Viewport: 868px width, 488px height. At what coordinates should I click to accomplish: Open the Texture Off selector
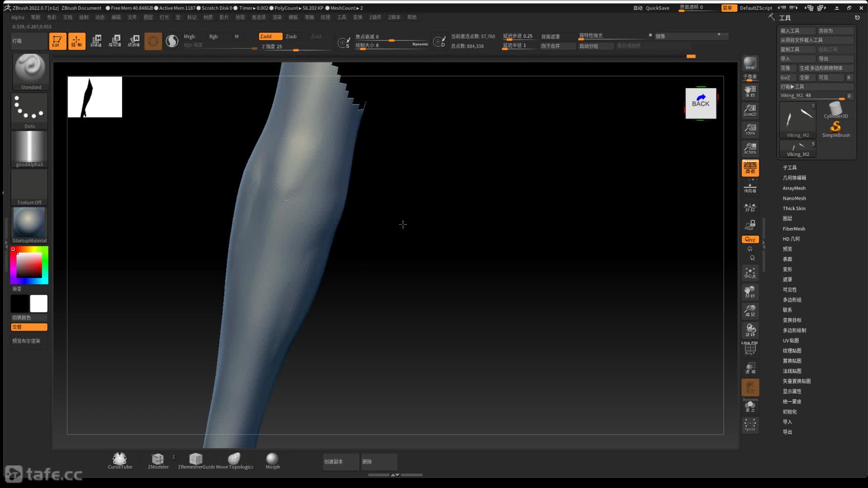tap(30, 187)
